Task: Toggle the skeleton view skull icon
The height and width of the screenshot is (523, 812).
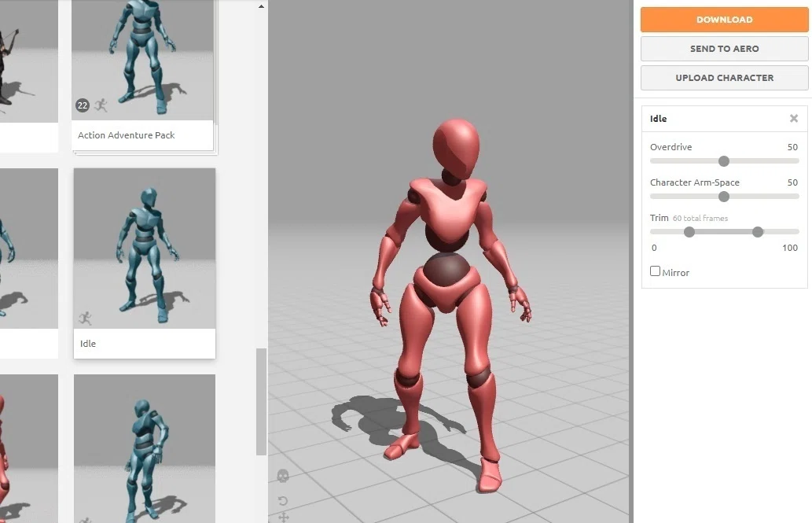Action: (283, 475)
